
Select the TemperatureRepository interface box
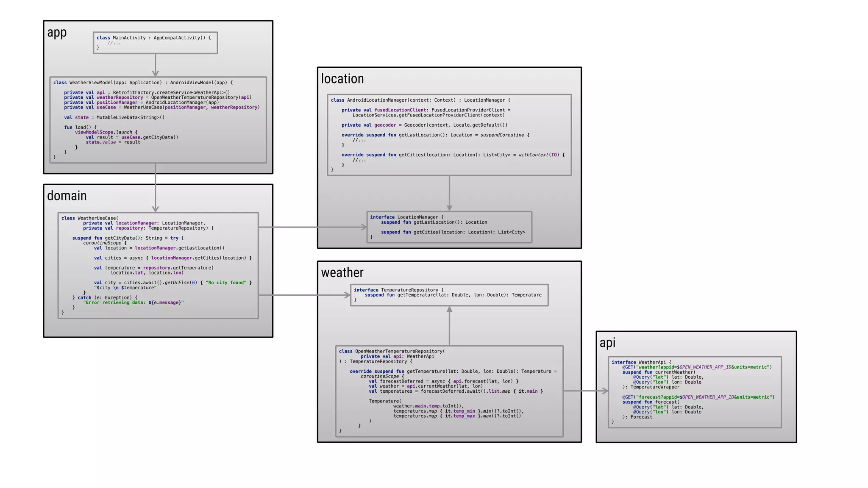point(449,295)
